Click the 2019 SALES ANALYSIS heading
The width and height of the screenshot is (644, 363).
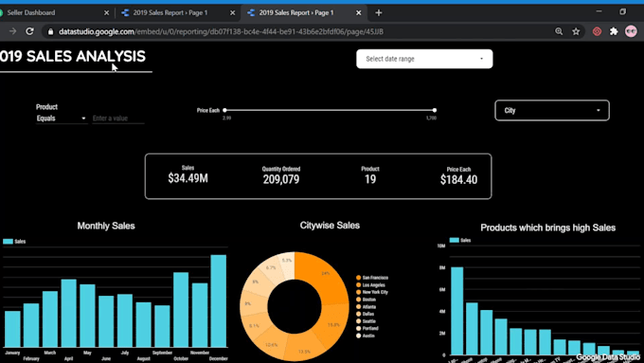pyautogui.click(x=73, y=56)
